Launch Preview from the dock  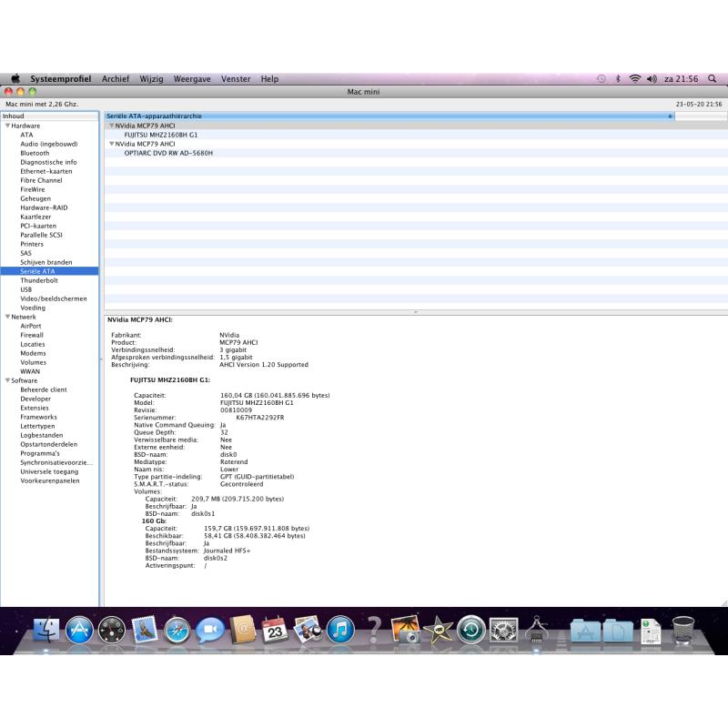pos(308,630)
